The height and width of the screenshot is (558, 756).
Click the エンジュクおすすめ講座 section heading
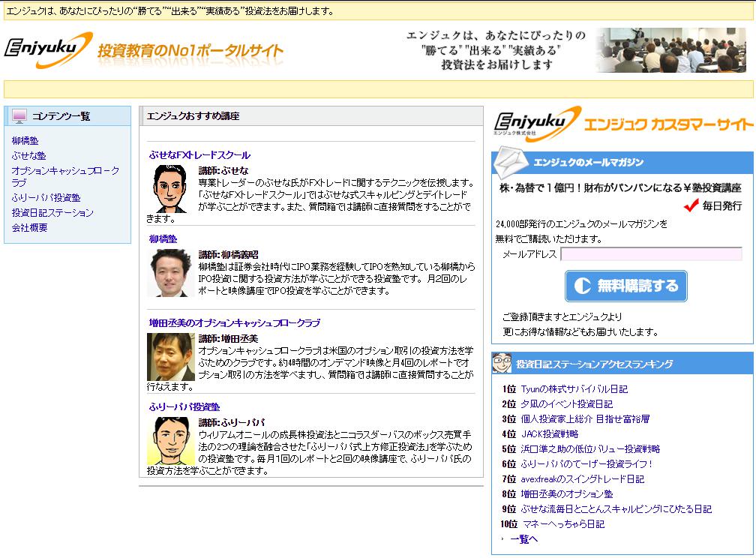pos(193,116)
